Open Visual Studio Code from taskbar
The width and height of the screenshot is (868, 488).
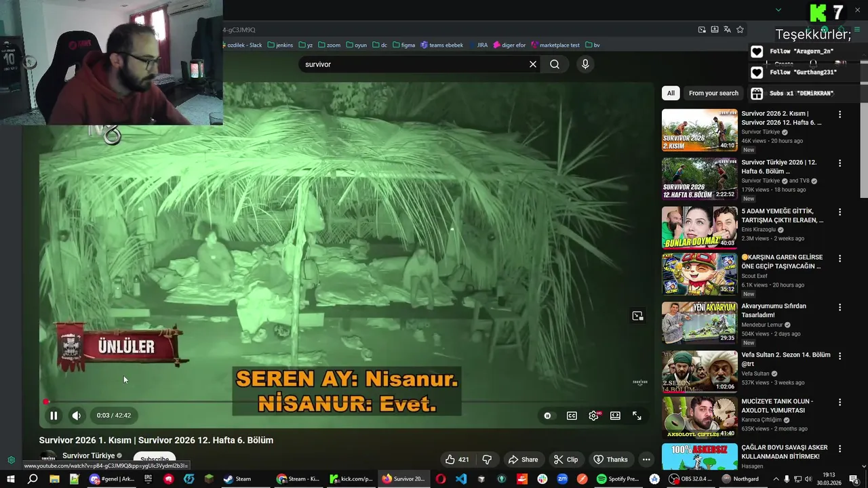coord(461,479)
